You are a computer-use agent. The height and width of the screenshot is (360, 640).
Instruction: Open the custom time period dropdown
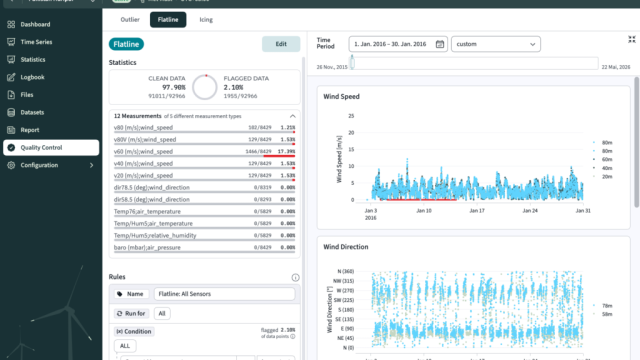[496, 44]
